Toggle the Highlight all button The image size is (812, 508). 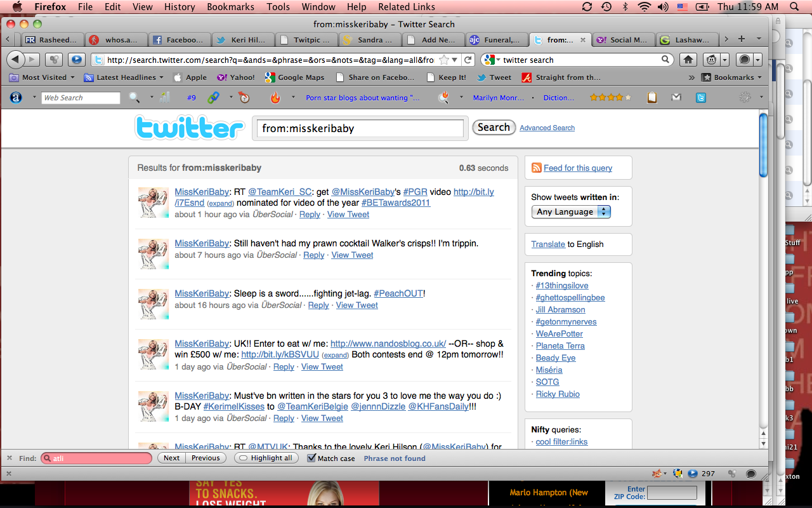point(266,458)
